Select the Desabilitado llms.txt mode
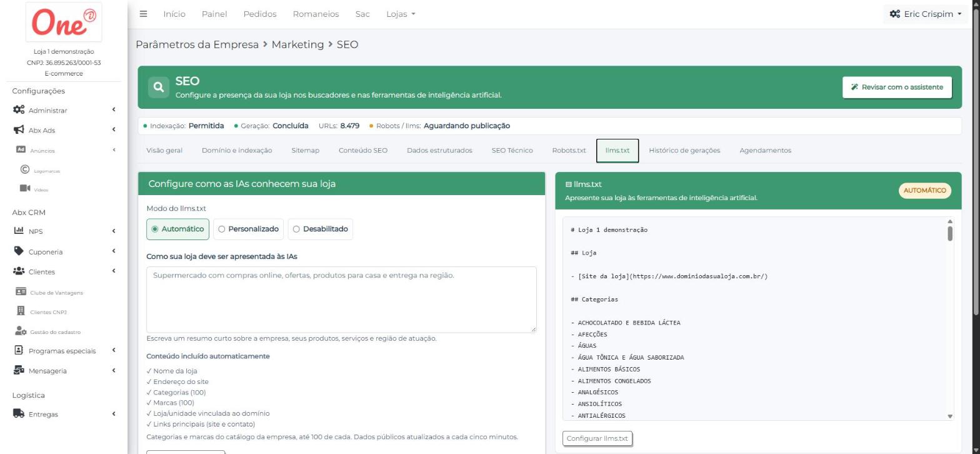The height and width of the screenshot is (454, 980). (x=321, y=229)
